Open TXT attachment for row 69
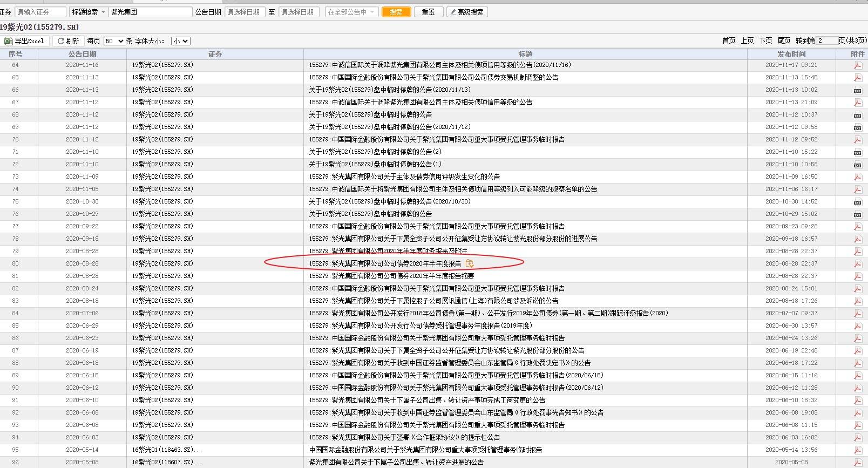 tap(857, 127)
